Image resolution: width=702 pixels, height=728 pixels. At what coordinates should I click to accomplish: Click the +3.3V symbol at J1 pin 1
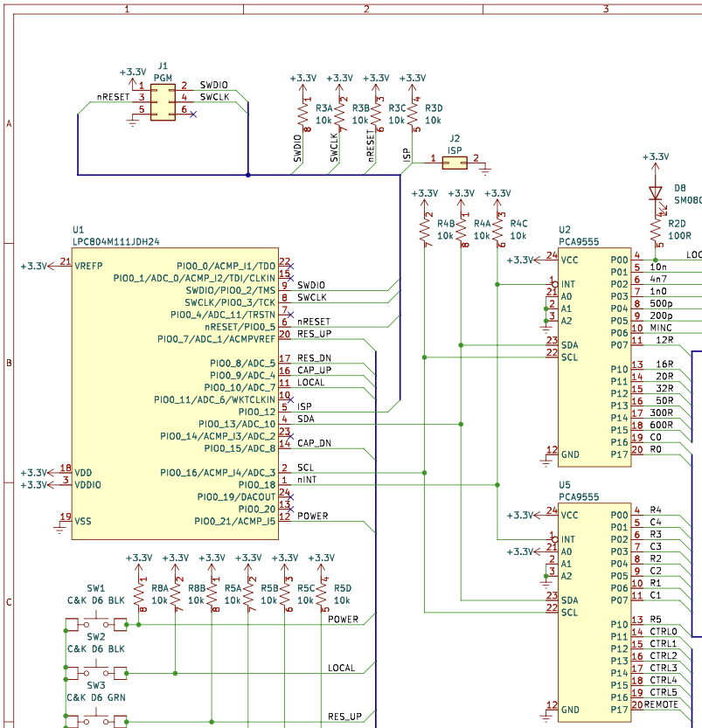[x=133, y=77]
